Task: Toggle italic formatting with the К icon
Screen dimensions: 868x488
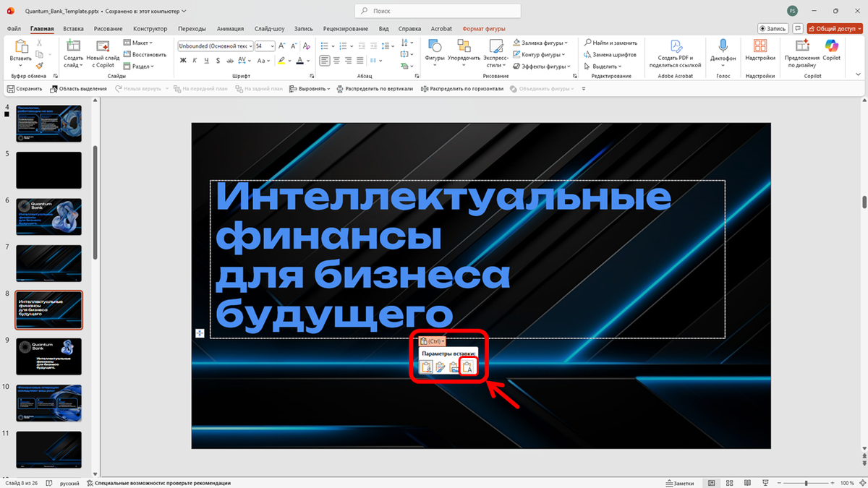Action: coord(195,61)
